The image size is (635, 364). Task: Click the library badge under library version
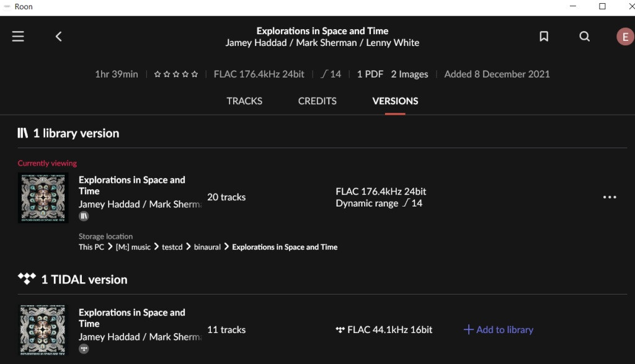click(84, 216)
